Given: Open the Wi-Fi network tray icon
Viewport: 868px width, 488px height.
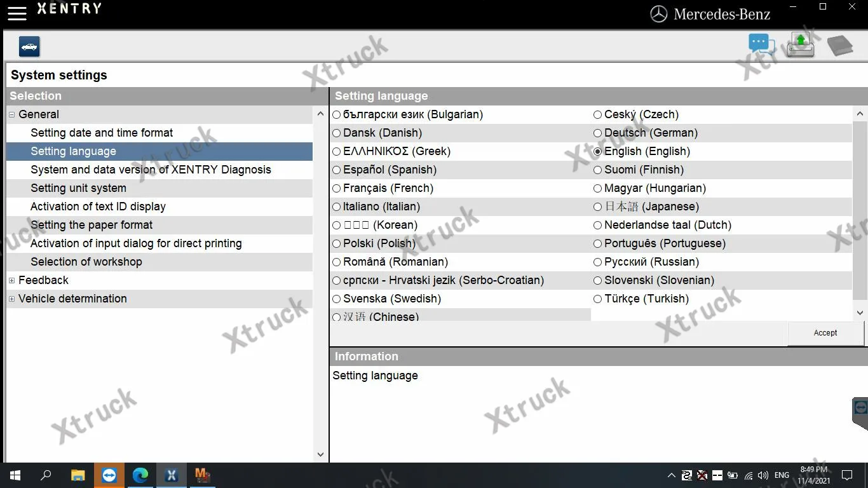Looking at the screenshot, I should click(749, 475).
